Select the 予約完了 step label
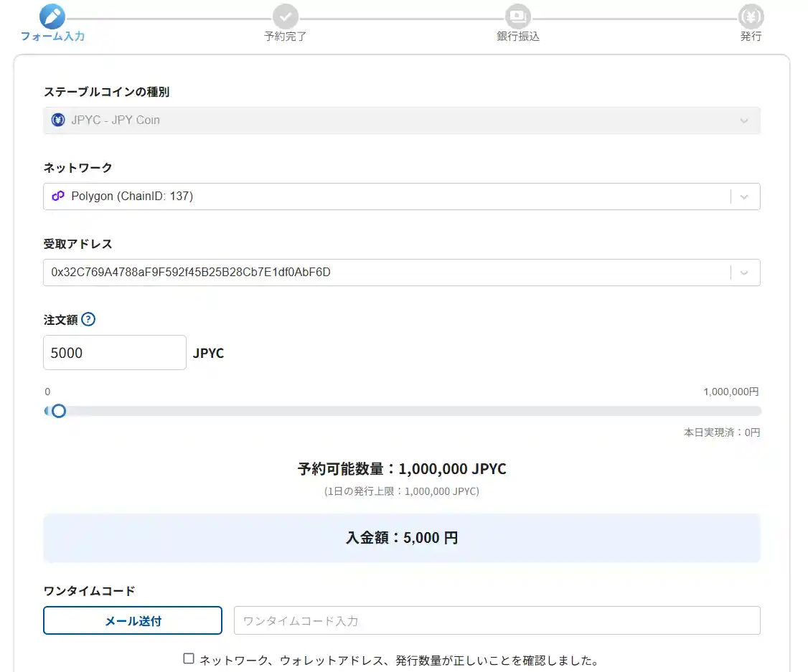The height and width of the screenshot is (672, 808). click(x=285, y=36)
